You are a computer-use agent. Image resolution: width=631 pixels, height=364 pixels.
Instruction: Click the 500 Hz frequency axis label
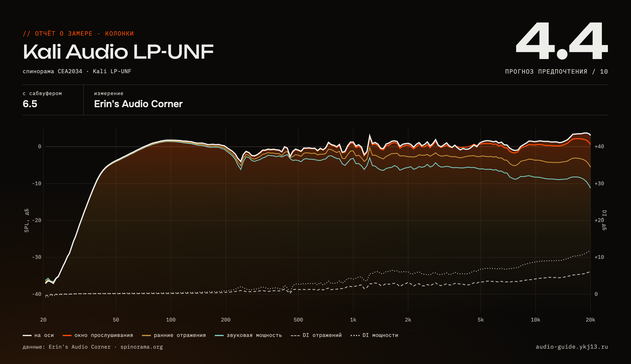[x=298, y=320]
